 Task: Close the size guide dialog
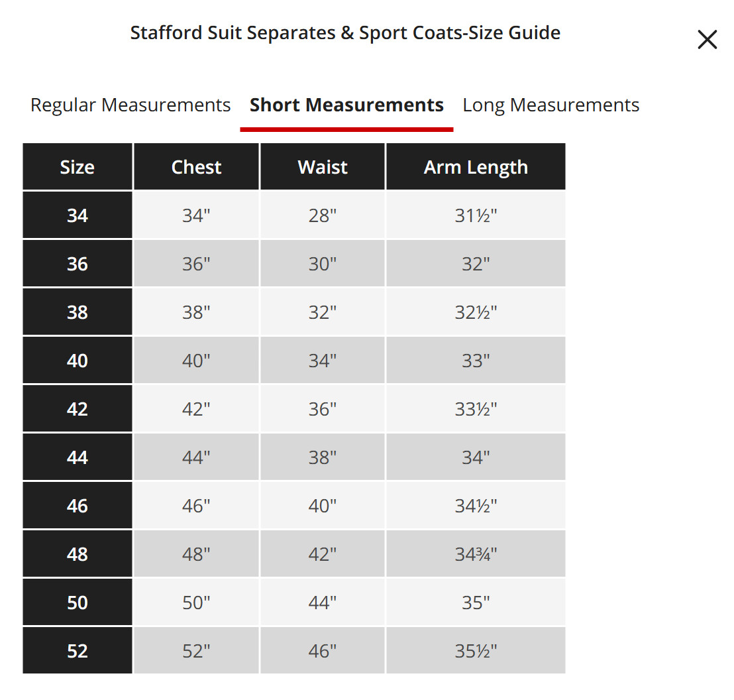coord(707,39)
